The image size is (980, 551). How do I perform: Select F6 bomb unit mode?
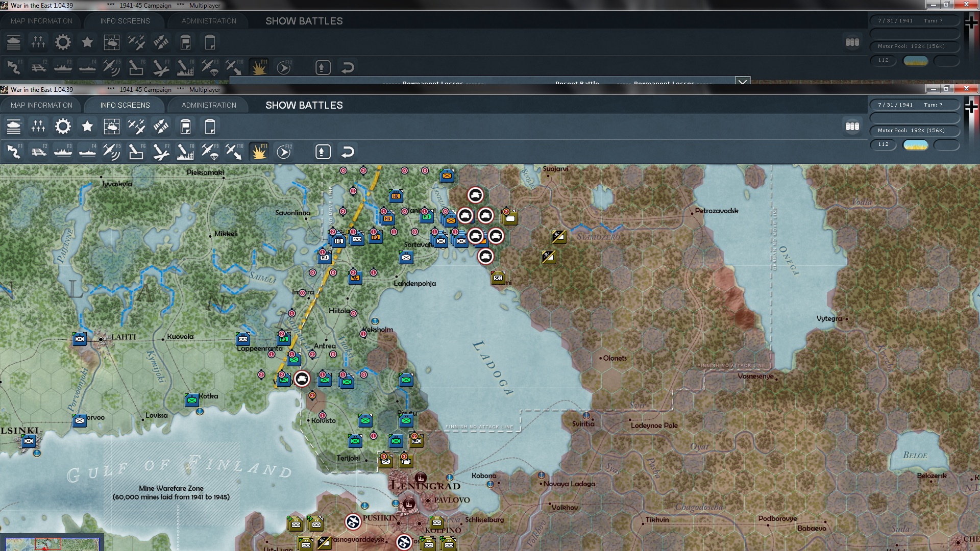136,152
